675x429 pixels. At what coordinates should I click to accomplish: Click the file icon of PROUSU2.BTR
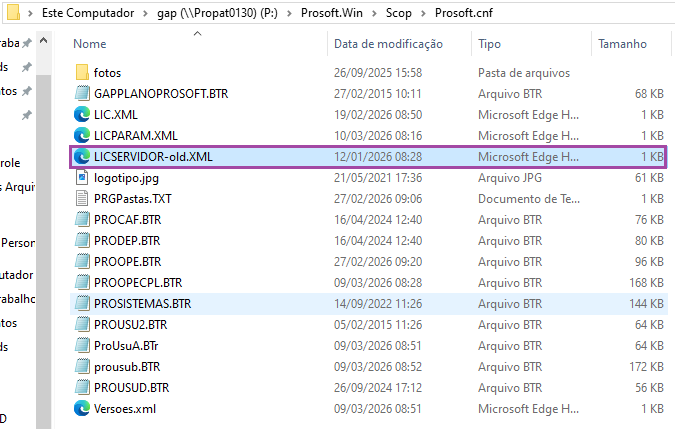[82, 324]
